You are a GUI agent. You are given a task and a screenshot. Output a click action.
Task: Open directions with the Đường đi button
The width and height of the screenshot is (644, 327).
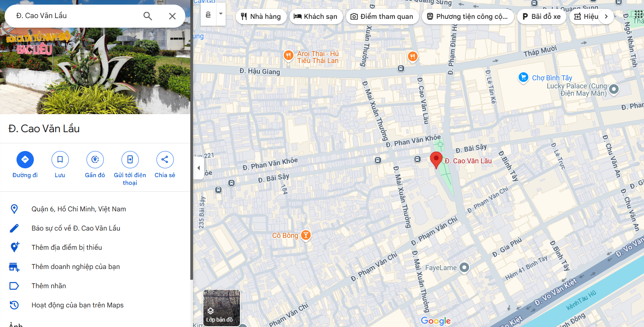[x=25, y=165]
